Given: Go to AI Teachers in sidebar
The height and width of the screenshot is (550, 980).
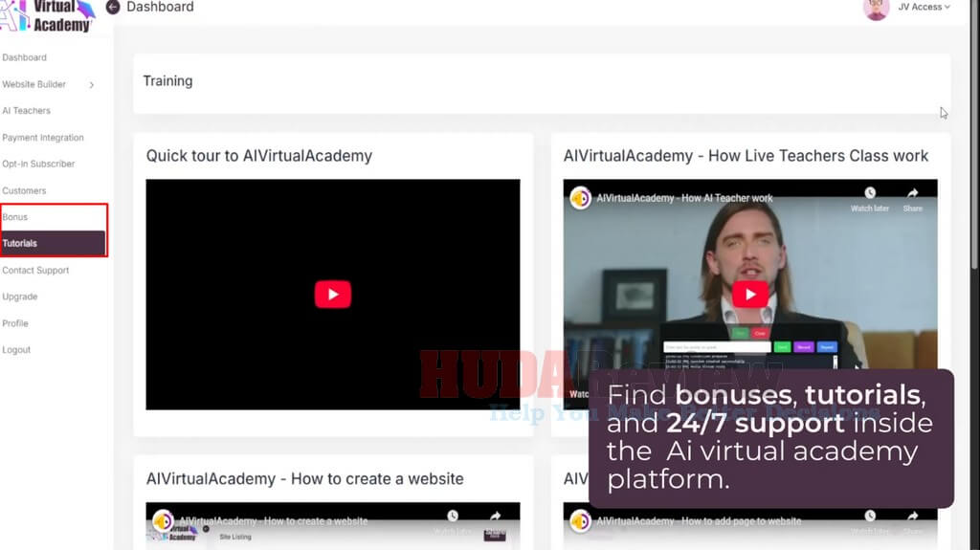Looking at the screenshot, I should tap(27, 111).
